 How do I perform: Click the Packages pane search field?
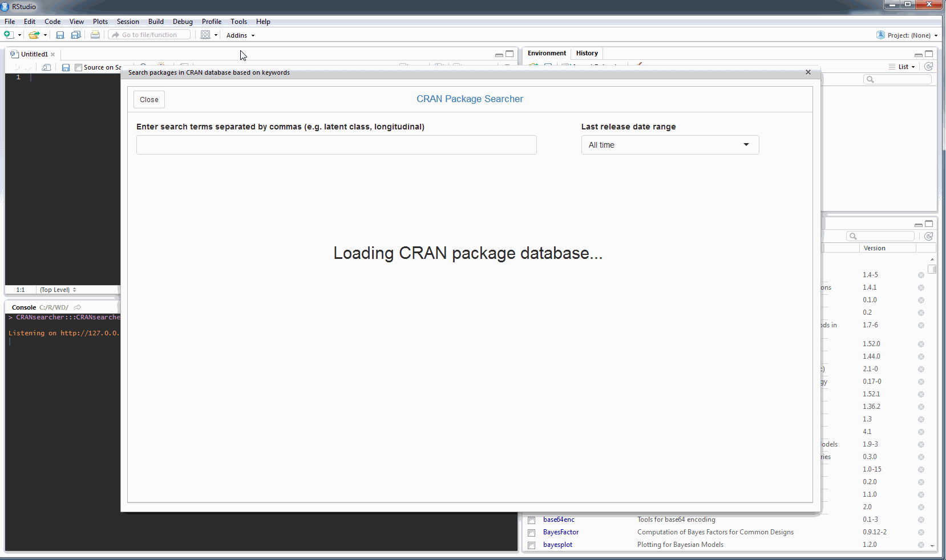click(880, 236)
